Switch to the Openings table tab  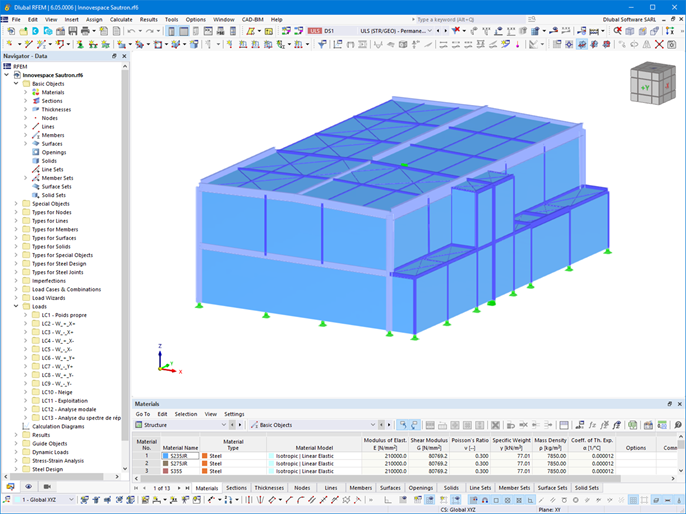point(420,488)
